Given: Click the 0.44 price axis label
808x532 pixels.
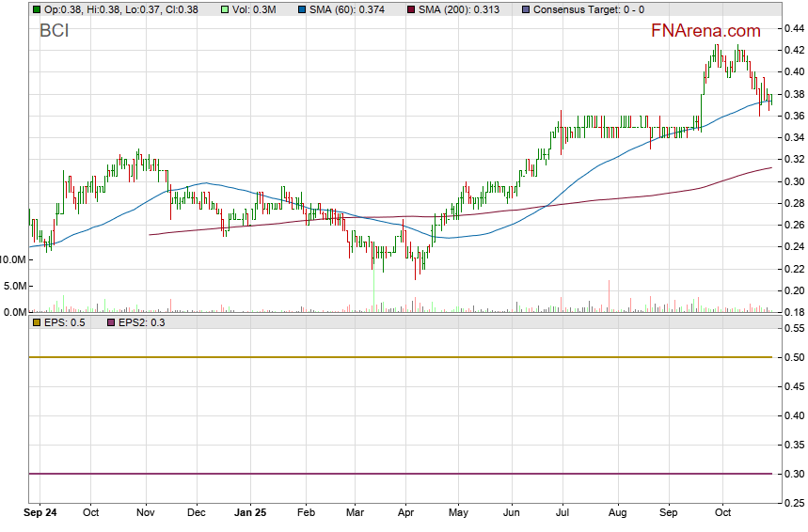Looking at the screenshot, I should tap(794, 28).
